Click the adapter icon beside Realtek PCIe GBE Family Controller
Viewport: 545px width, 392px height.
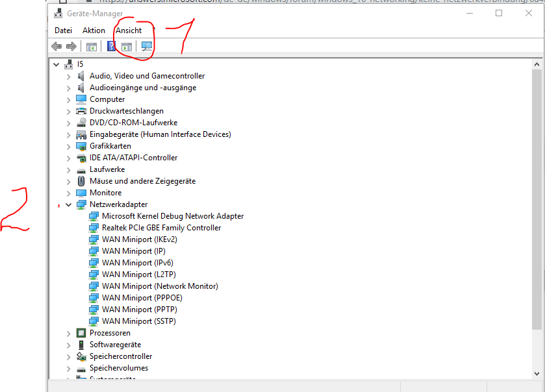point(94,228)
